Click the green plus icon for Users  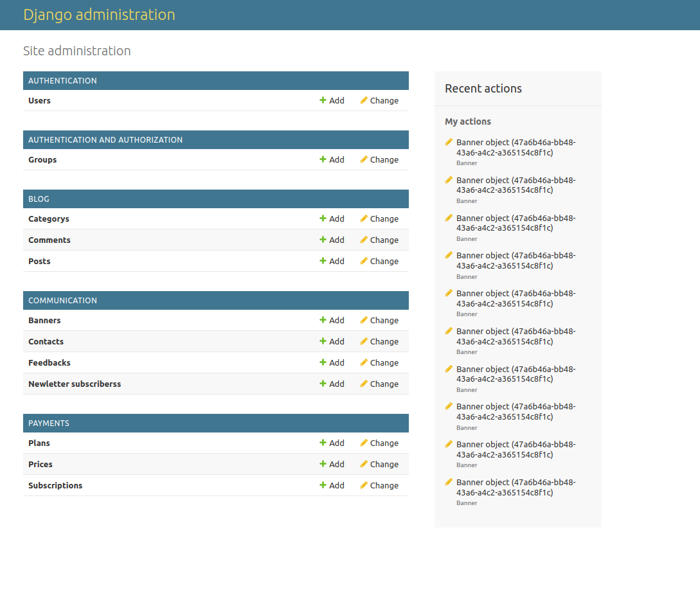[x=323, y=100]
